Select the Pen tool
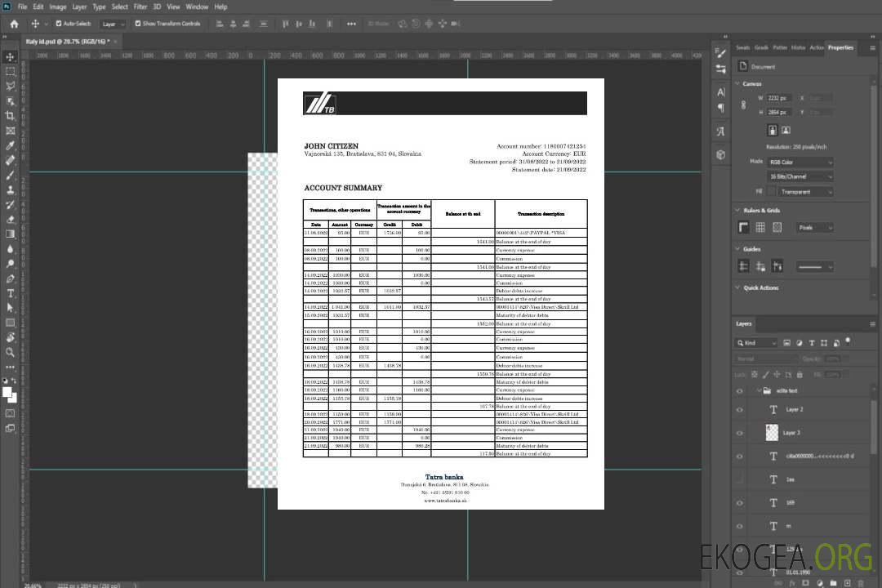 [x=10, y=278]
